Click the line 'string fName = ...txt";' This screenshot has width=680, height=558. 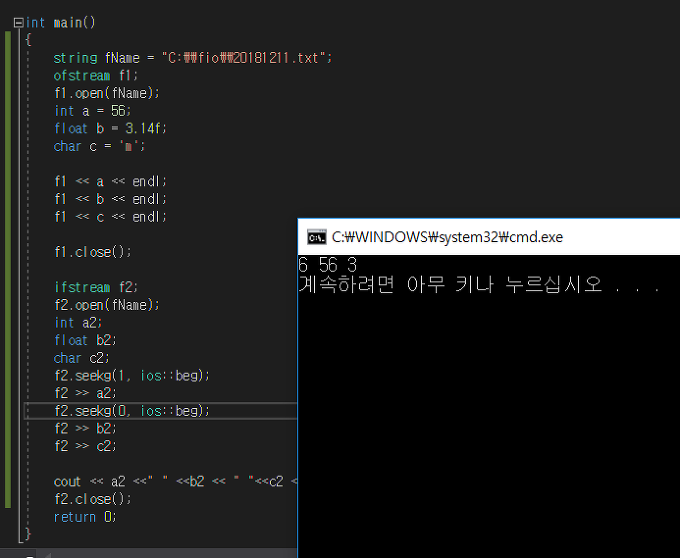(193, 58)
